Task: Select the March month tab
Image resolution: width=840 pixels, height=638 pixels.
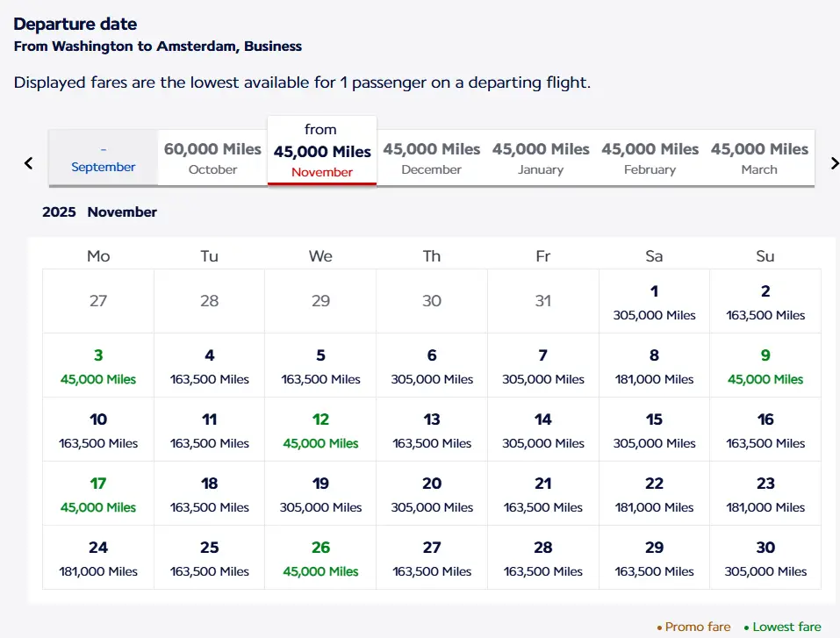Action: click(x=759, y=158)
